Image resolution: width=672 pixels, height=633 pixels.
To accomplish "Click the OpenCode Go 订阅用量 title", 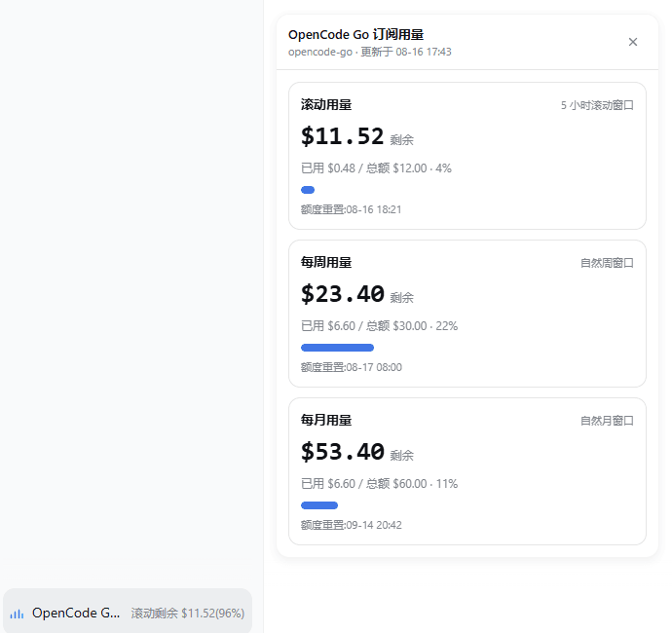I will 355,34.
